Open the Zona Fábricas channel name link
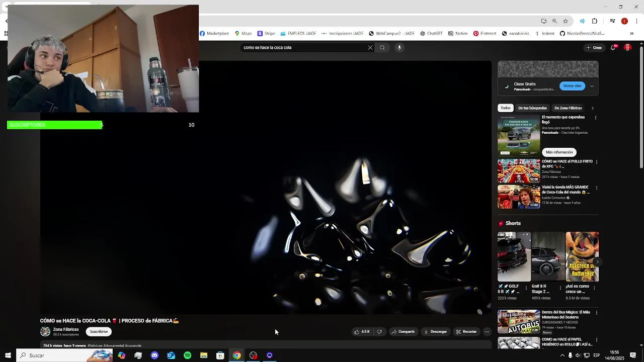 pyautogui.click(x=66, y=329)
